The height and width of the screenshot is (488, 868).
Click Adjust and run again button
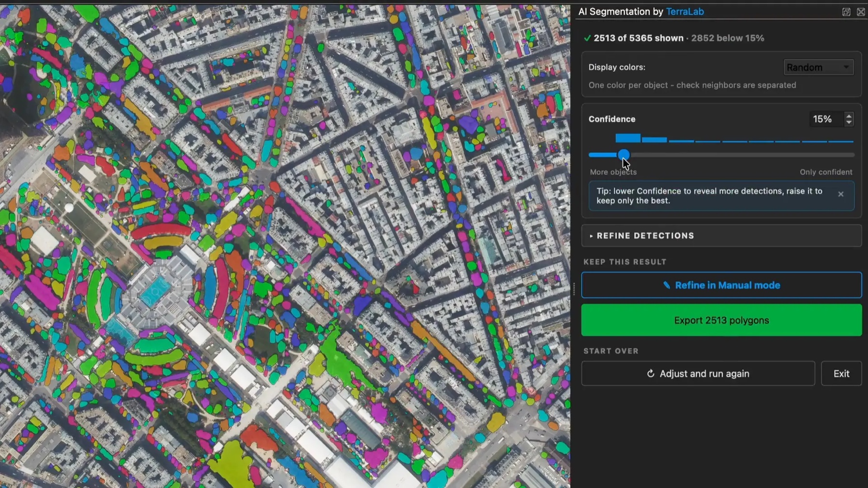coord(698,374)
